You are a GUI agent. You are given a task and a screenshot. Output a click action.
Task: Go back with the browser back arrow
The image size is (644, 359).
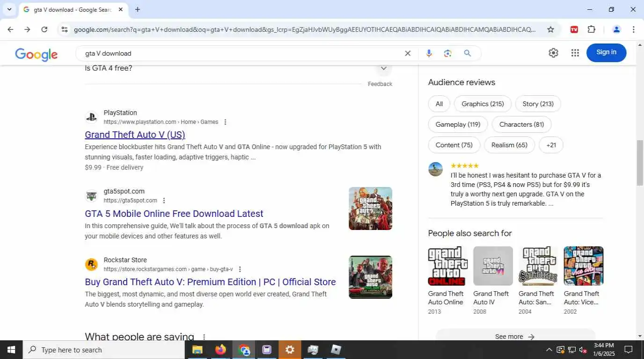pos(10,29)
